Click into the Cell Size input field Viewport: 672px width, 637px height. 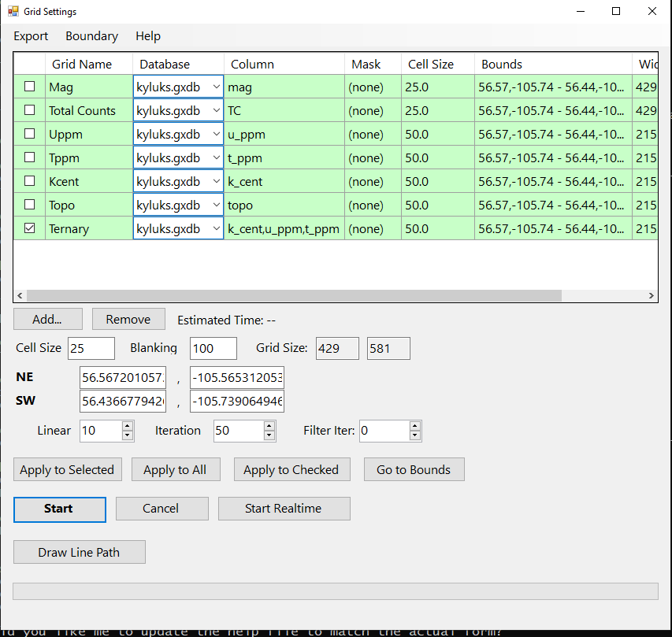91,348
